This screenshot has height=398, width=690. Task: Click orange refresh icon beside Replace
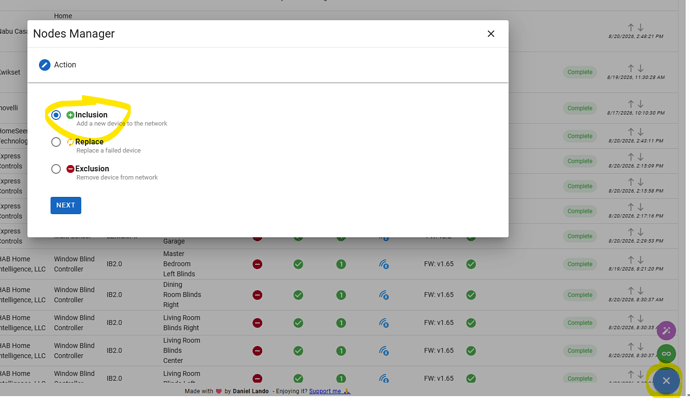click(x=70, y=142)
